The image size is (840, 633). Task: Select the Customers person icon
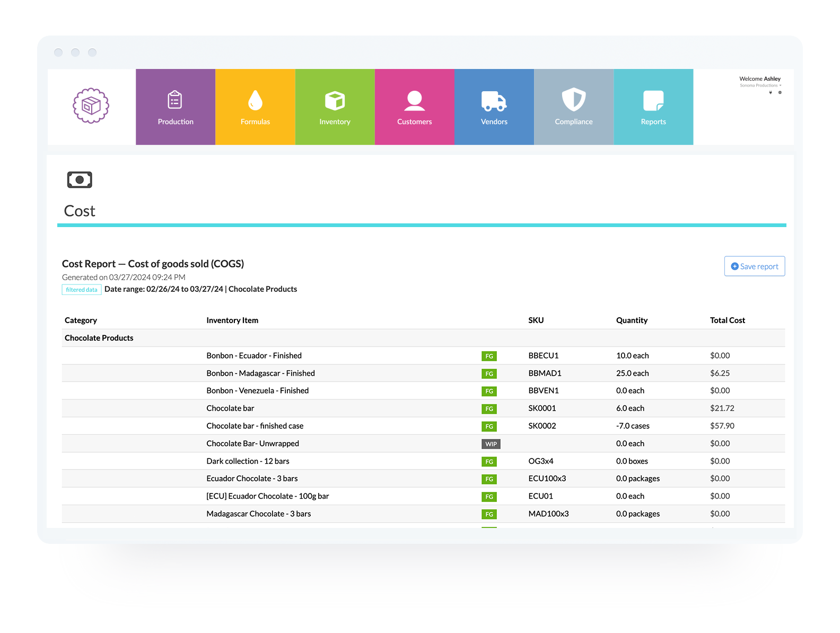(414, 100)
